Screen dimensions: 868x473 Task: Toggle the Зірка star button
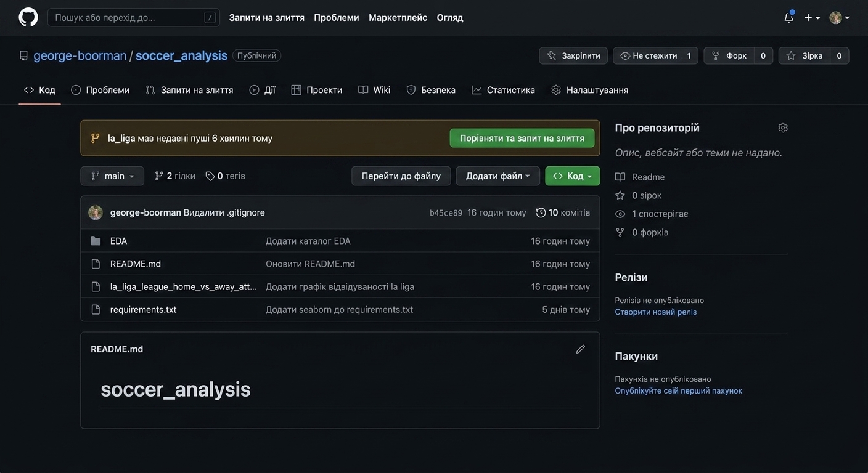point(805,55)
